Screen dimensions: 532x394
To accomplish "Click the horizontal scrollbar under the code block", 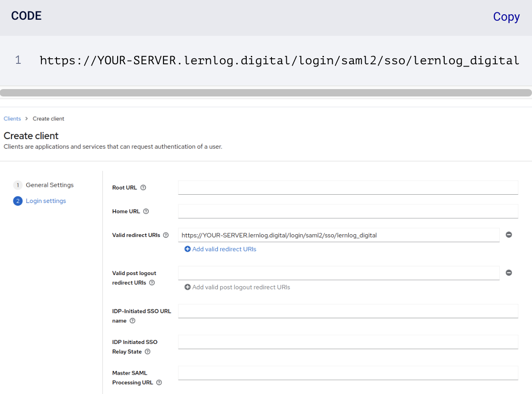I will pyautogui.click(x=266, y=93).
